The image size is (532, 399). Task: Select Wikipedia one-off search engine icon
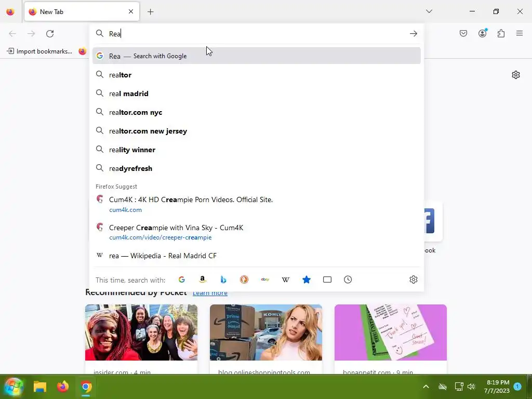(286, 280)
